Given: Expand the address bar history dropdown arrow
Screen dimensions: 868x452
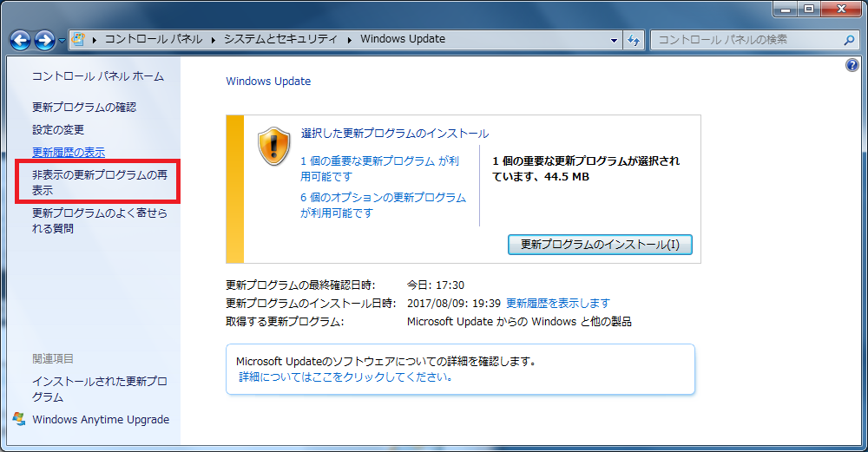Looking at the screenshot, I should point(614,40).
